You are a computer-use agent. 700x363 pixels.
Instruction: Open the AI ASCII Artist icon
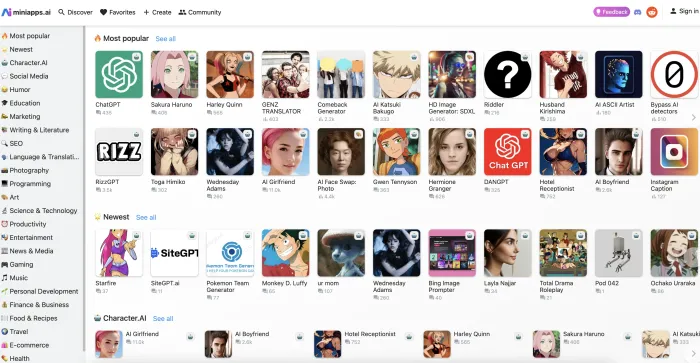[619, 75]
